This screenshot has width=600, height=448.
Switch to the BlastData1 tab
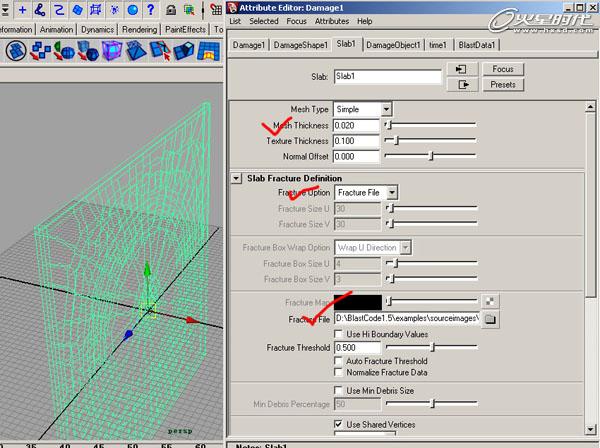(x=476, y=45)
